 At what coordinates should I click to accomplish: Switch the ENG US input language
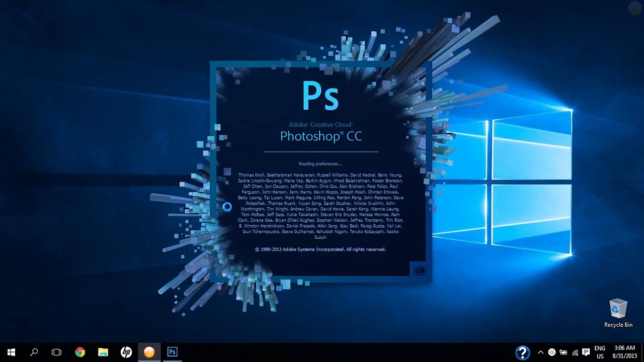(x=600, y=352)
